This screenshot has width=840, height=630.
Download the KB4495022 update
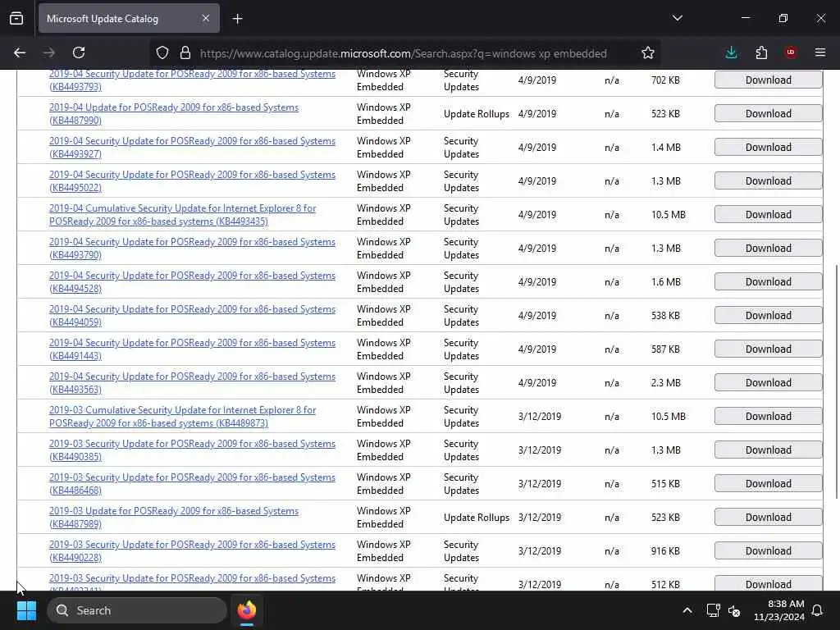tap(768, 181)
